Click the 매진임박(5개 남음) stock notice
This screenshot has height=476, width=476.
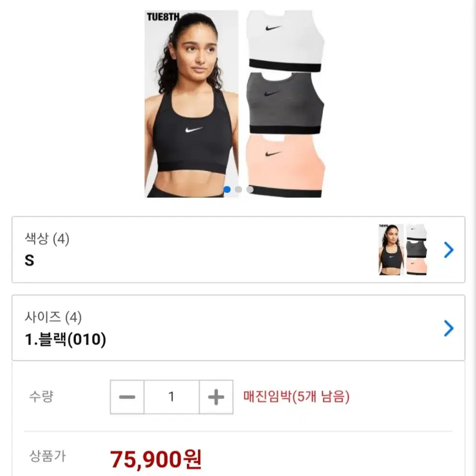pos(296,396)
